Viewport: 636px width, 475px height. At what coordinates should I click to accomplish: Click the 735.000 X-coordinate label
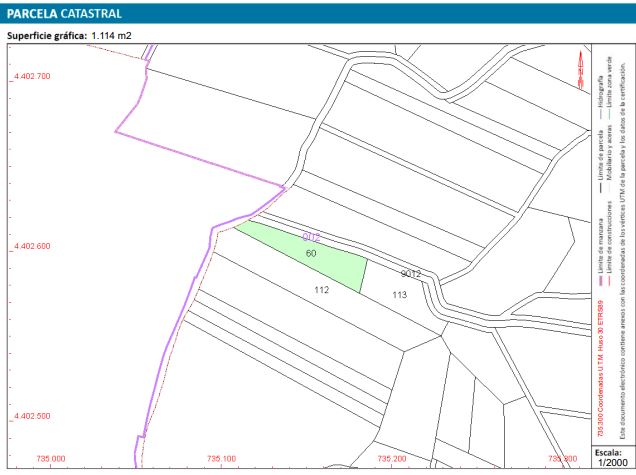[50, 459]
